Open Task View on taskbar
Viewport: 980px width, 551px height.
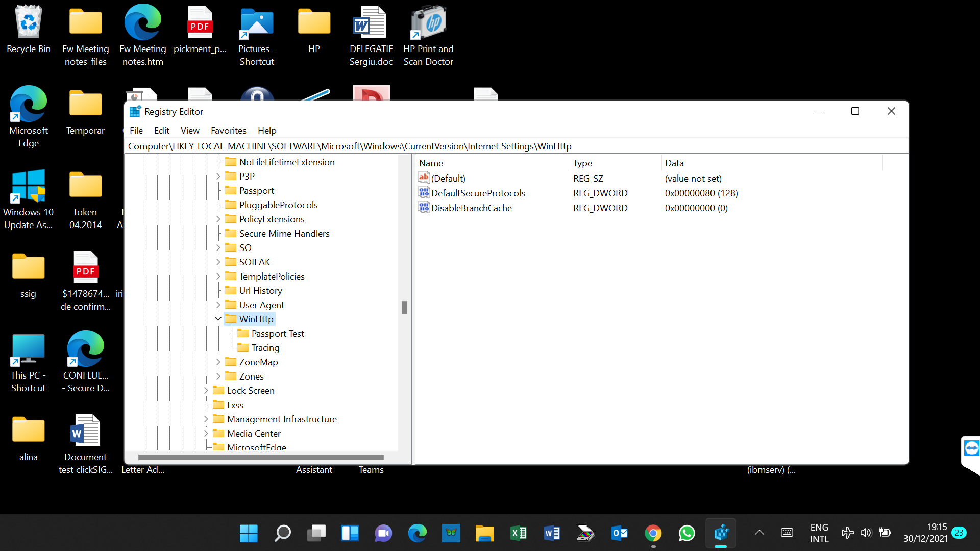(316, 533)
